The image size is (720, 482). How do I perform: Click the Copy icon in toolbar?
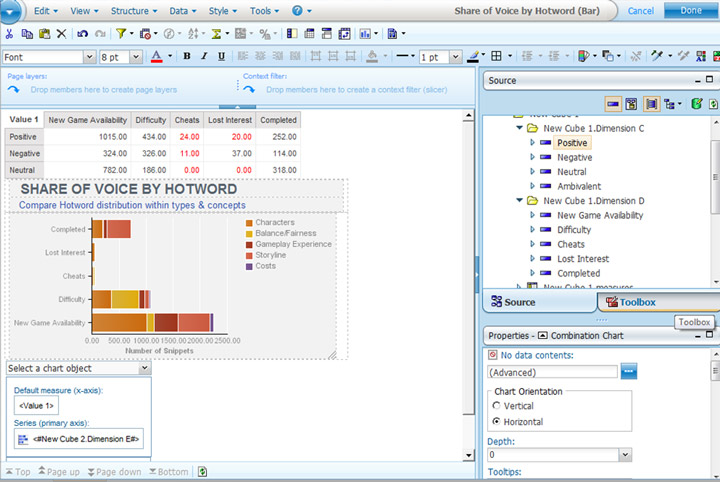click(x=27, y=34)
